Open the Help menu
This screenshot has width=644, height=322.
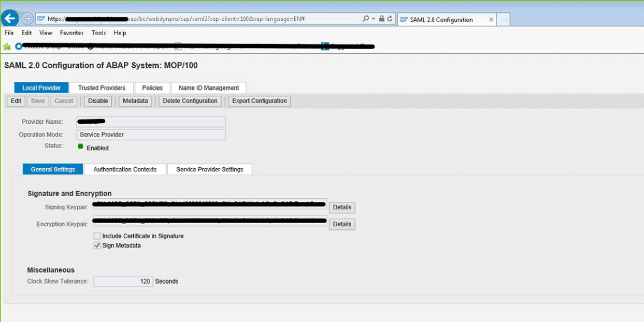click(120, 33)
